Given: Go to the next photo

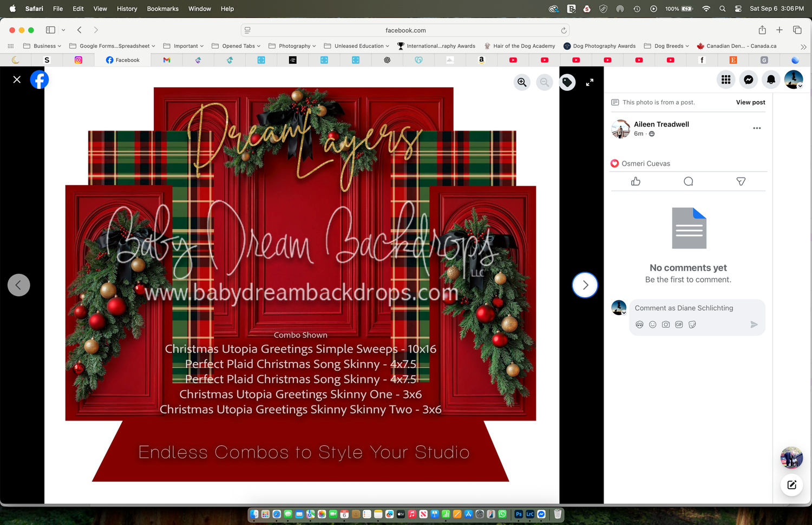Looking at the screenshot, I should click(x=585, y=285).
